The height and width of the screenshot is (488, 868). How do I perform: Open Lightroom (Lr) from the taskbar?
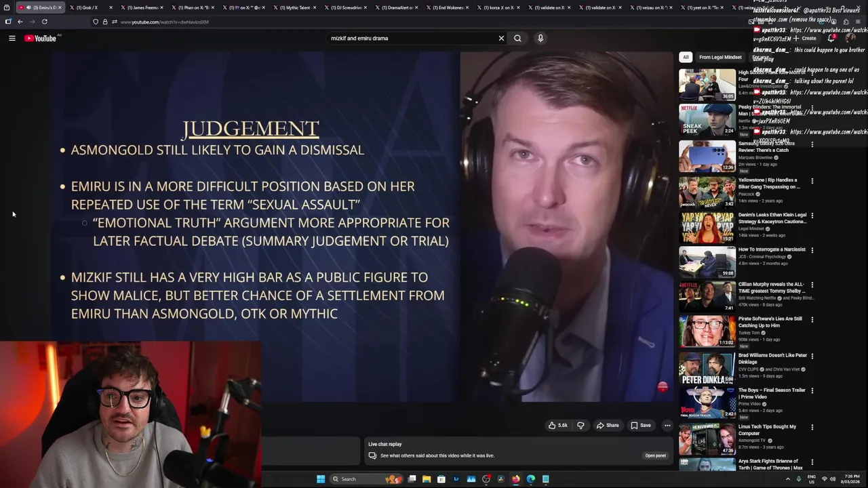click(456, 479)
